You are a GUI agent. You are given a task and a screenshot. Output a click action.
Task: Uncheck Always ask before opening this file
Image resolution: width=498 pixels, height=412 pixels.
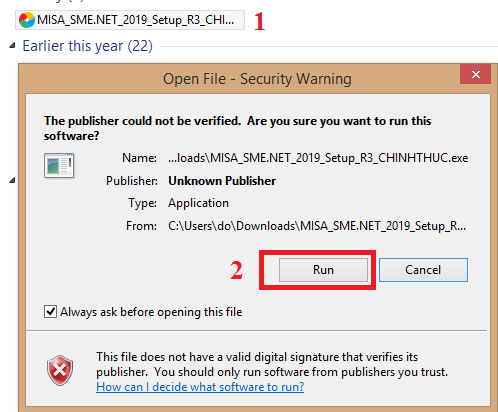50,312
